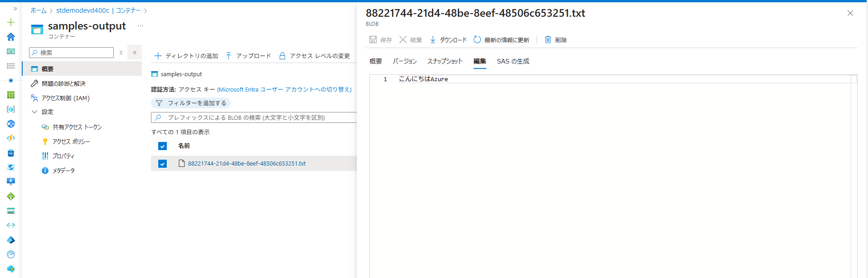Click the 検索 menu search field

(x=72, y=53)
